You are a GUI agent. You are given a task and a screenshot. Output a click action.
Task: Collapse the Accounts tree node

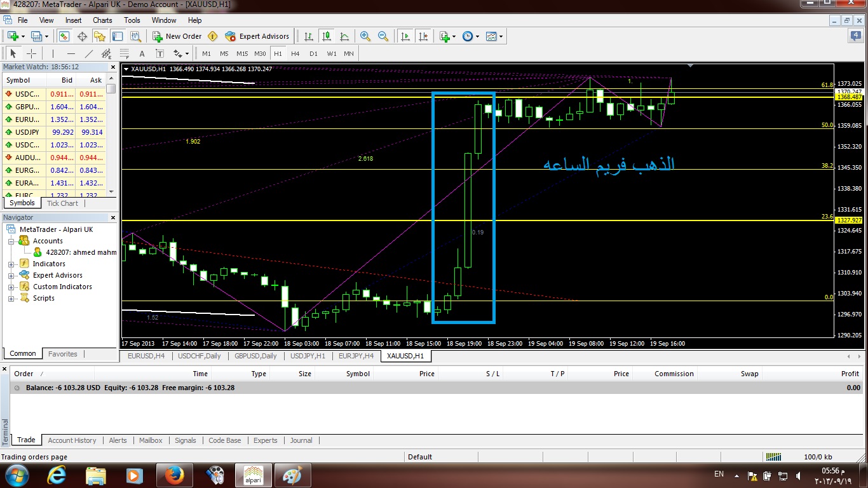11,241
